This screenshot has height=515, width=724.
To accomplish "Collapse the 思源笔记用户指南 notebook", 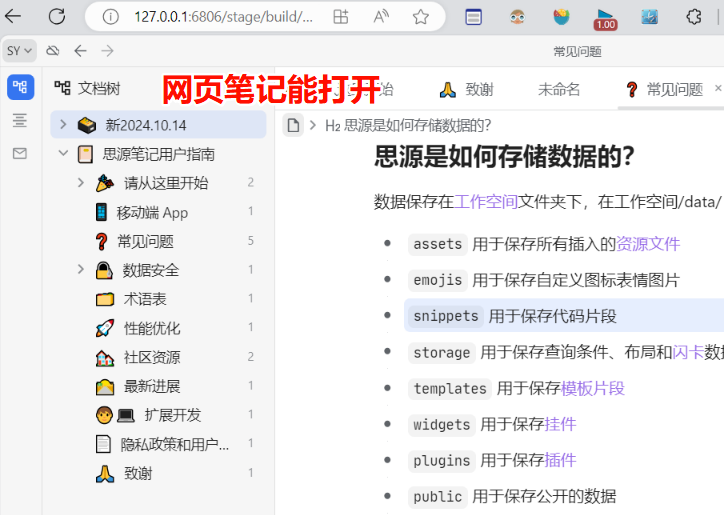I will (x=63, y=153).
